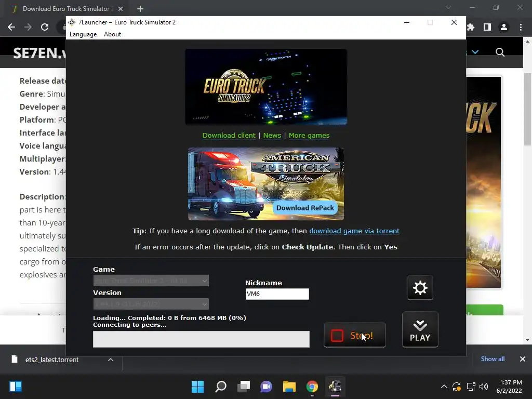532x399 pixels.
Task: Open the Chrome profile icon
Action: pos(504,27)
